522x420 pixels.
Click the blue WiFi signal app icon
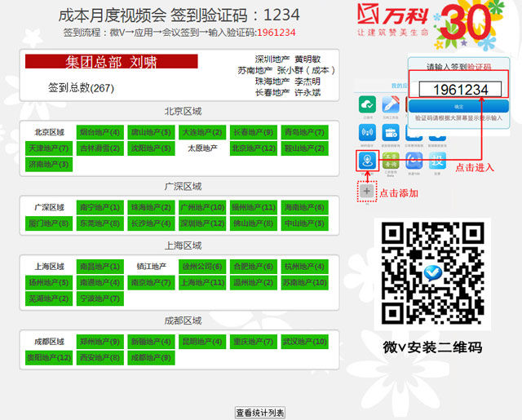tap(367, 132)
